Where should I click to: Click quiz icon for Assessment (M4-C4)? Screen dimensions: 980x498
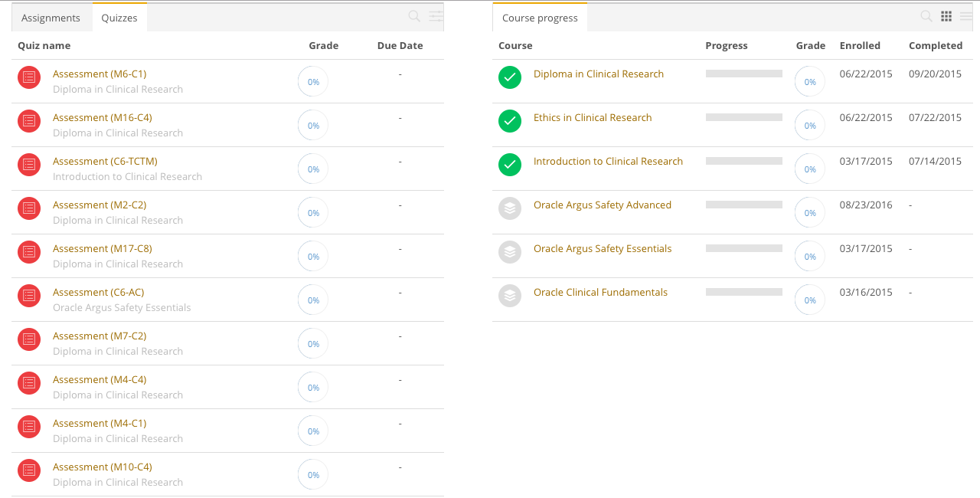[x=29, y=383]
